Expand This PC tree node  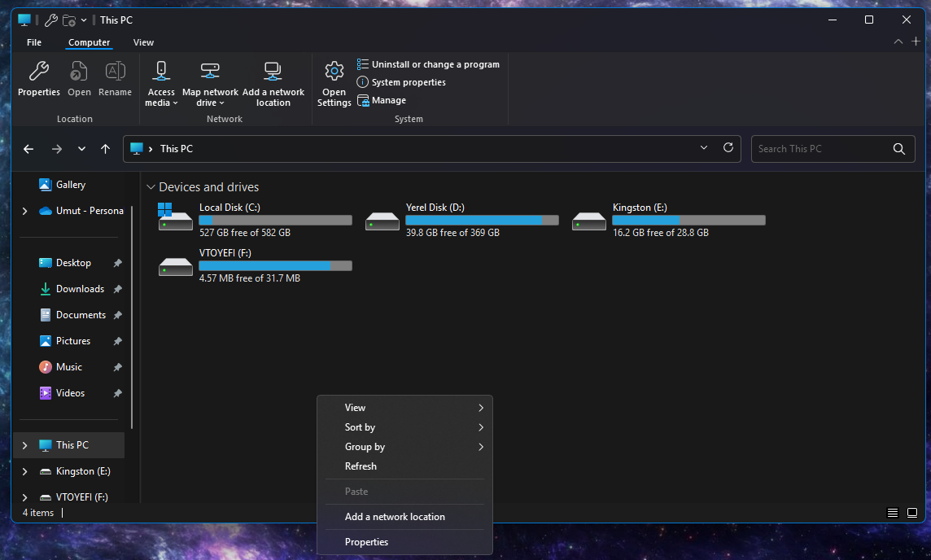(x=24, y=445)
